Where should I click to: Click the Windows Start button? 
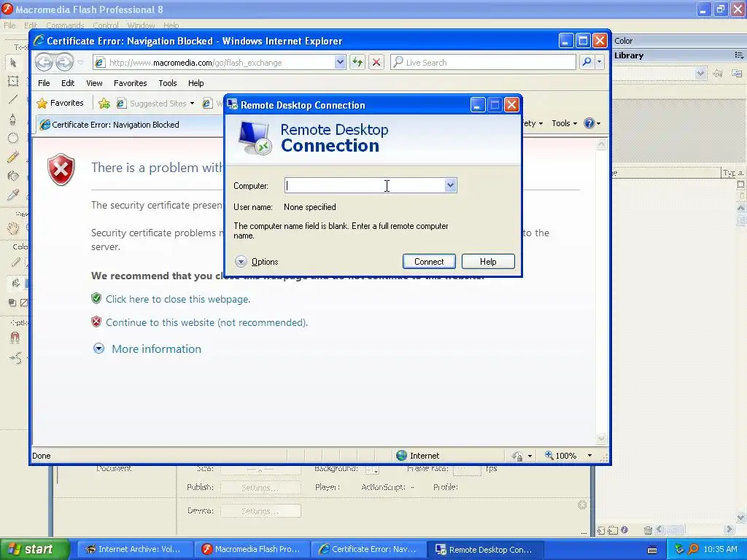click(x=34, y=549)
